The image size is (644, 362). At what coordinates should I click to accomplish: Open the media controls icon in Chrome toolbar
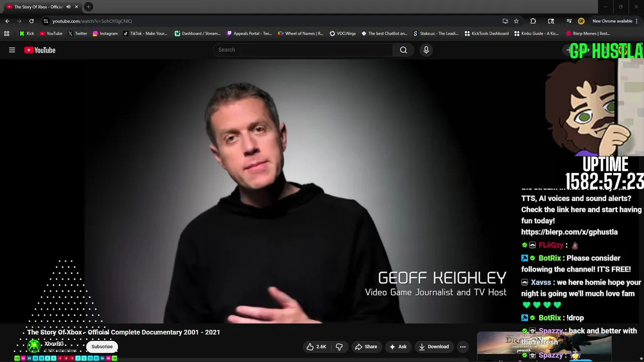point(569,21)
